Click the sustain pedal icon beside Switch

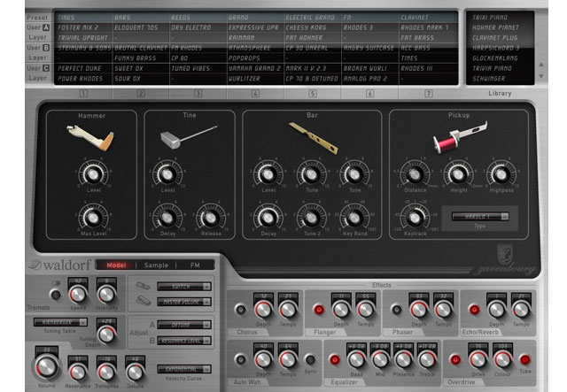point(143,286)
